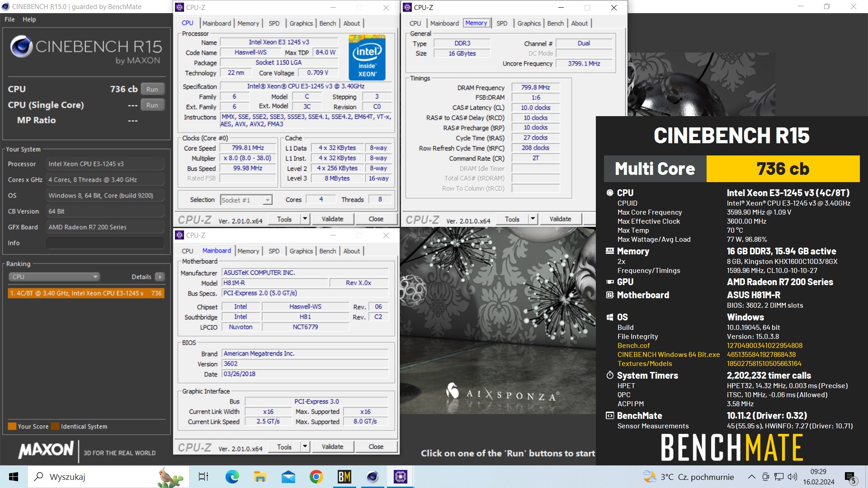The image size is (868, 488).
Task: Click Processor field Intel Xeon CPU E3-1245 v3
Action: tap(105, 164)
